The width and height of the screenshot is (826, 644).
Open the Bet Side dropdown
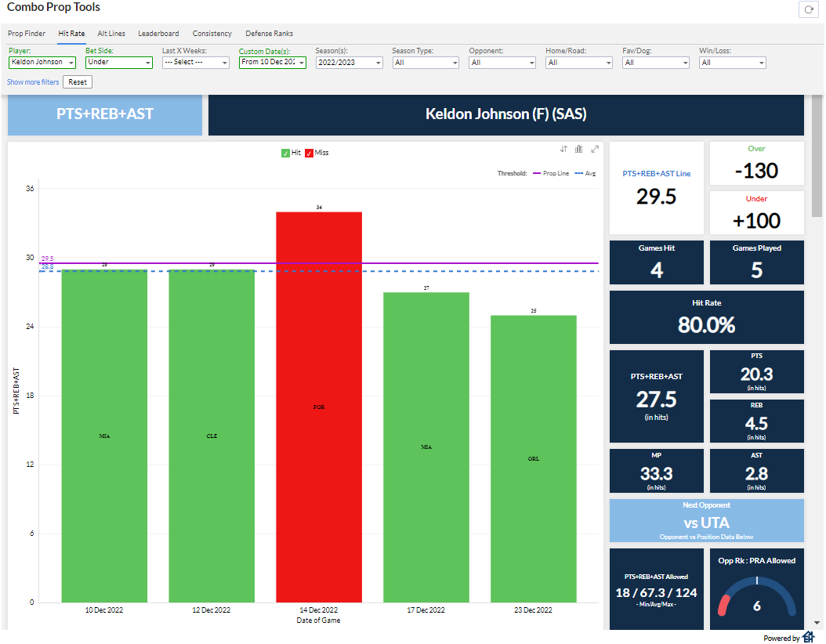tap(118, 63)
